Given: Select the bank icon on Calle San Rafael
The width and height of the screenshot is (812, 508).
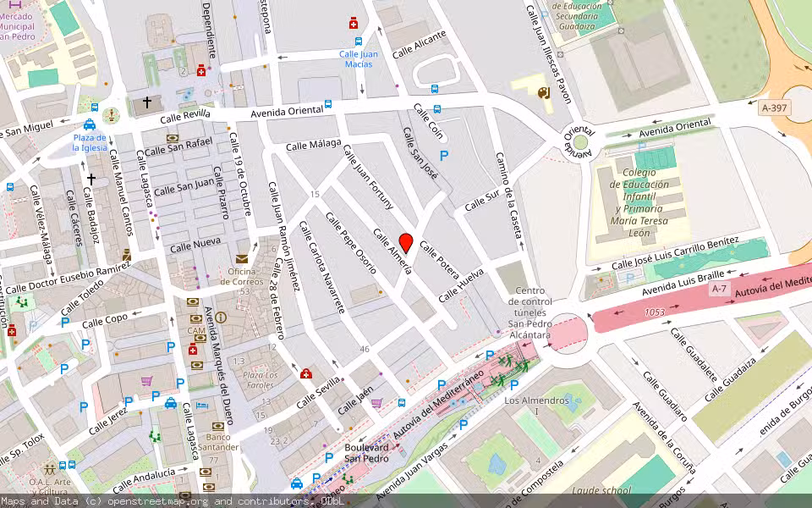Looking at the screenshot, I should 173,138.
